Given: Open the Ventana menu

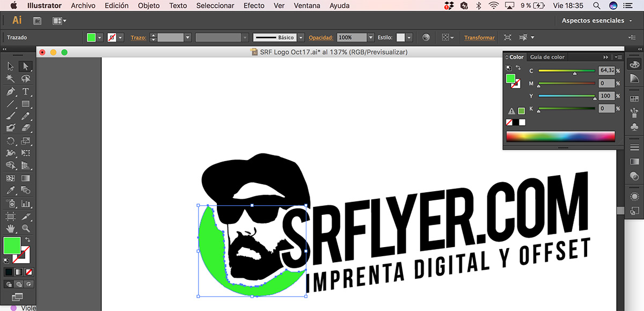Looking at the screenshot, I should (307, 5).
